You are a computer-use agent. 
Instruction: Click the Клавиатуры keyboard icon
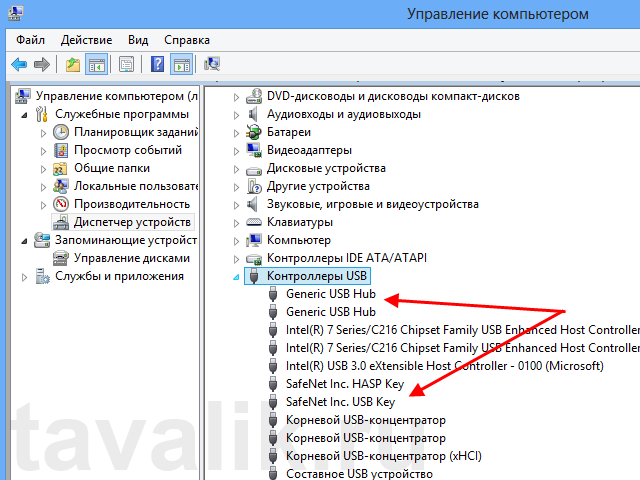click(254, 223)
